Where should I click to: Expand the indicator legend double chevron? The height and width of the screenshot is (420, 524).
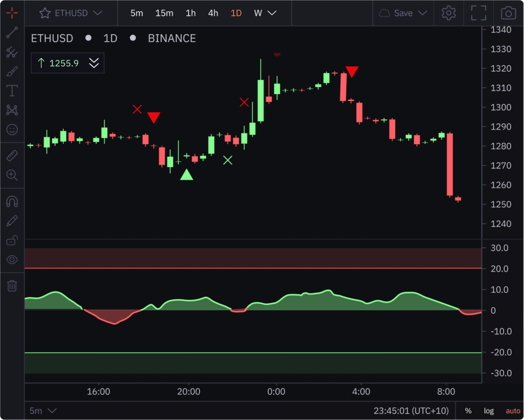click(94, 63)
